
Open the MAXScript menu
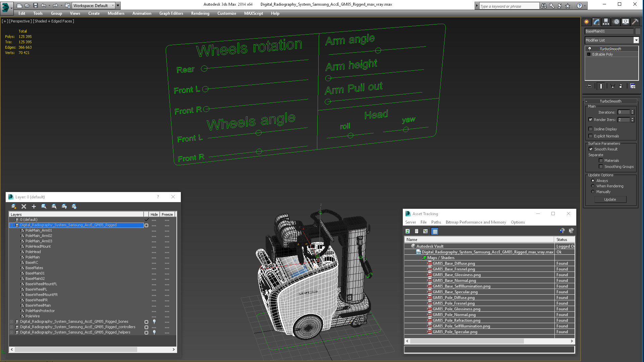tap(253, 13)
